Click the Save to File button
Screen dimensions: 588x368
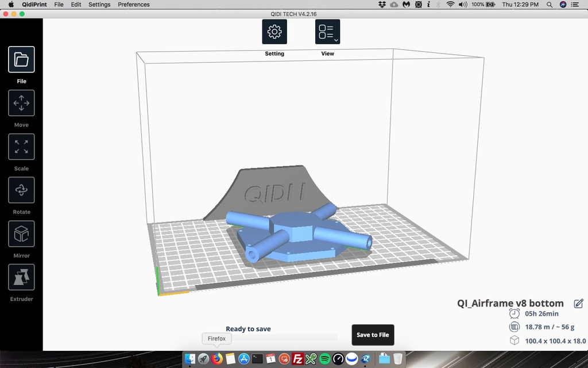pyautogui.click(x=373, y=335)
